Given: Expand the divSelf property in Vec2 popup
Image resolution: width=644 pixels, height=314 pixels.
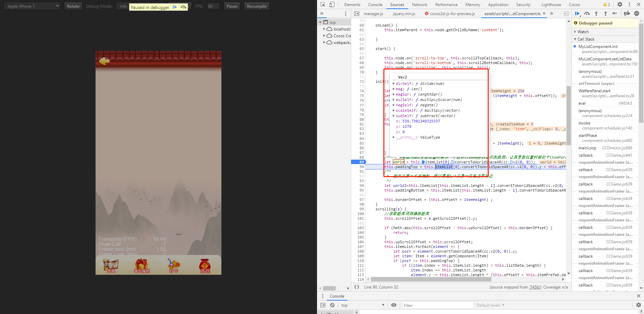Looking at the screenshot, I should (x=393, y=84).
